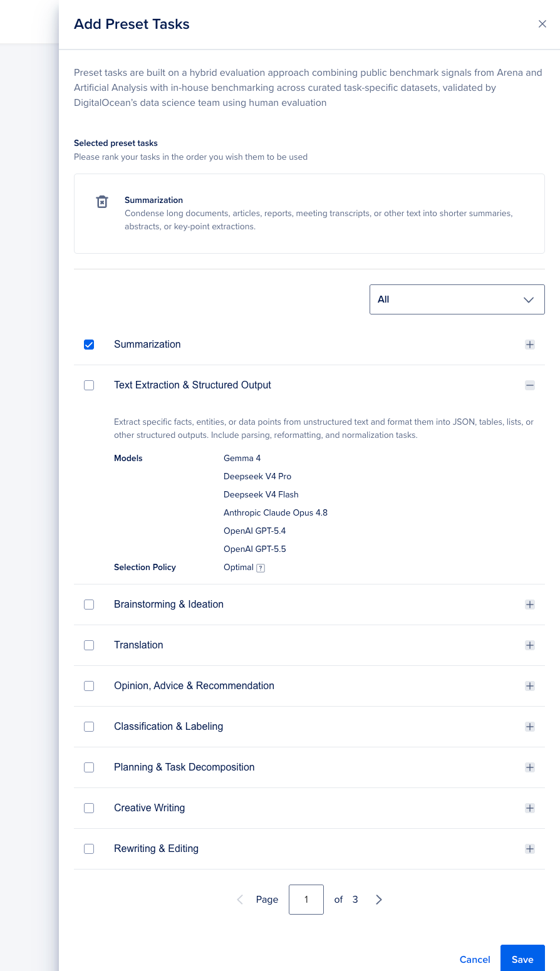Expand the Rewriting & Editing details

pos(530,849)
